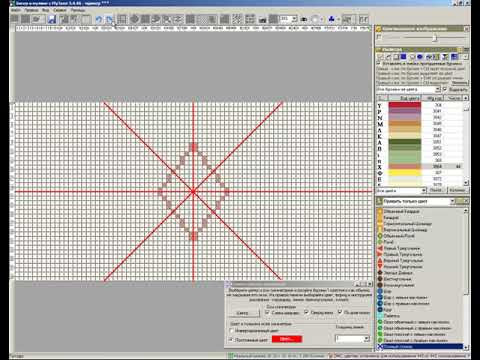Screen dimensions: 480x360
Task: Click the stitch list scroll-down arrow
Action: coord(466,347)
